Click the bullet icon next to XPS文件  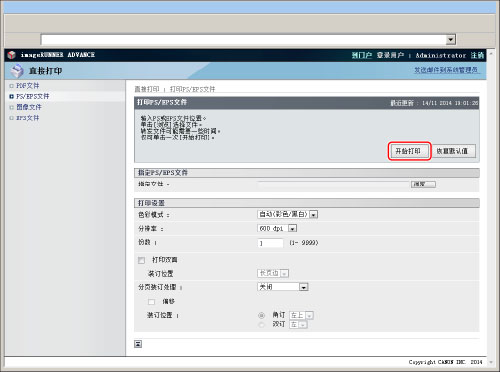11,118
